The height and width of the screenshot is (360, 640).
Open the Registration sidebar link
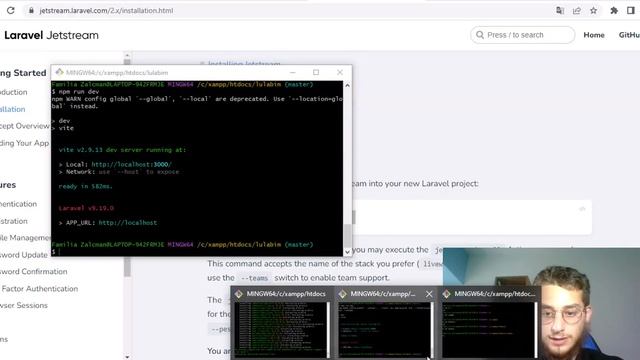14,221
